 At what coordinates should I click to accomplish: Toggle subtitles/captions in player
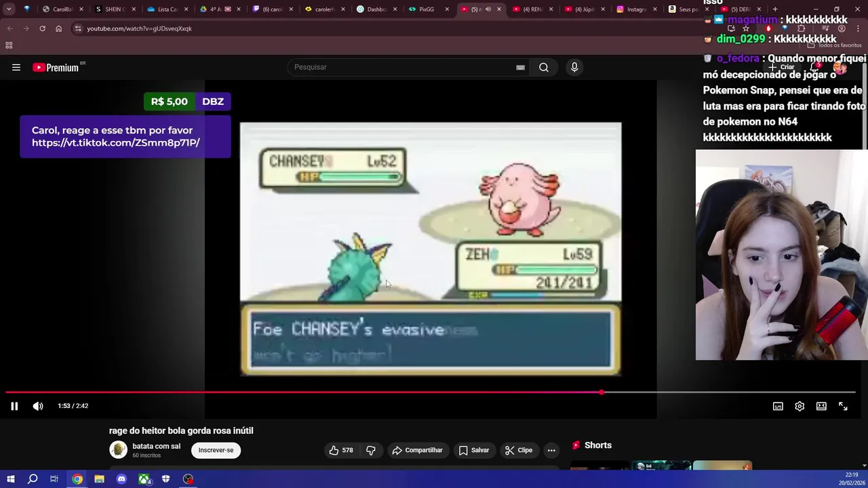click(x=778, y=406)
